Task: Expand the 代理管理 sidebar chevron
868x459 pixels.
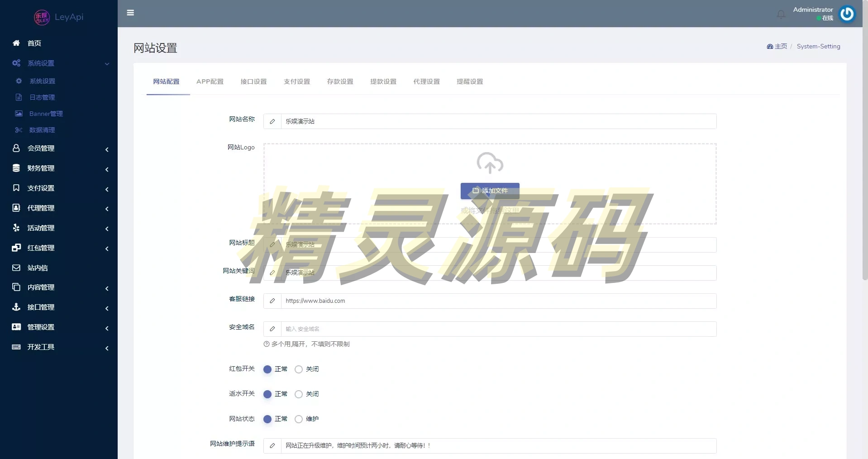Action: (x=107, y=209)
